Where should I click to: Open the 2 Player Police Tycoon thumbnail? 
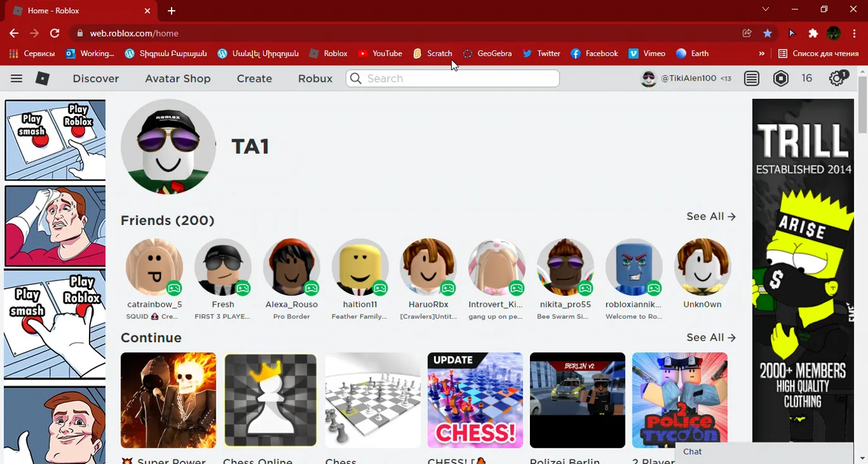click(679, 400)
